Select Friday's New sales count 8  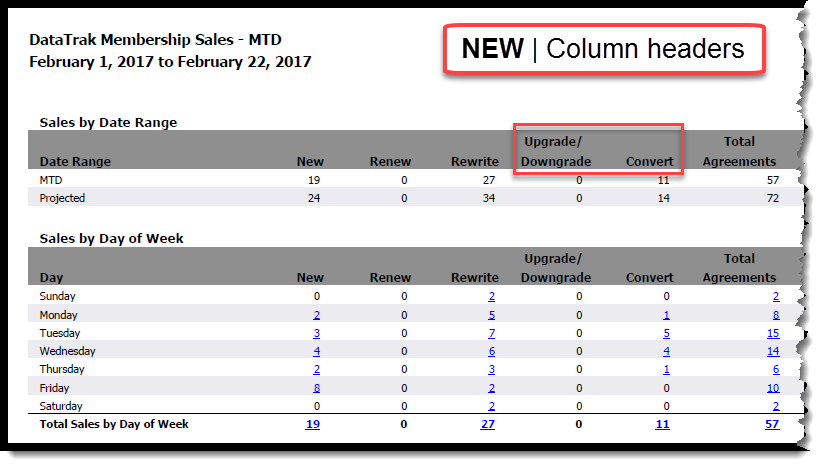(316, 388)
